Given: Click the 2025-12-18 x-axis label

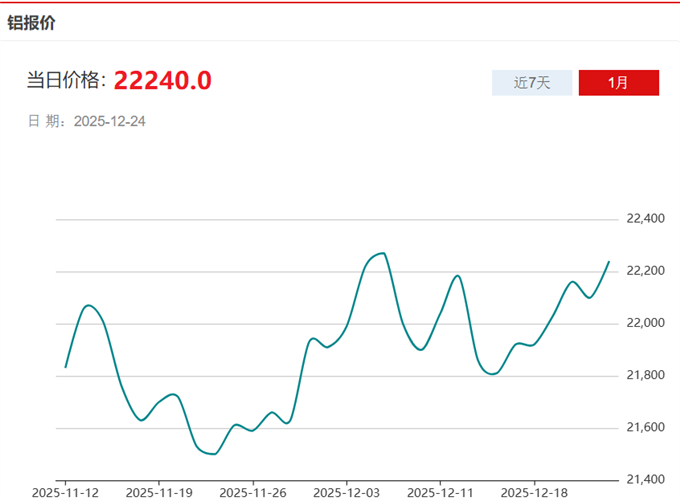Looking at the screenshot, I should (x=535, y=493).
